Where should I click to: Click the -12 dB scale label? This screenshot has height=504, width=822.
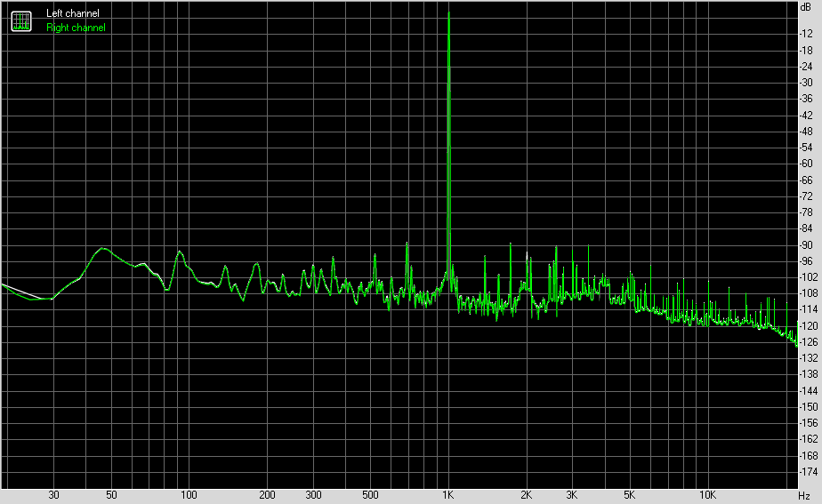pyautogui.click(x=806, y=34)
